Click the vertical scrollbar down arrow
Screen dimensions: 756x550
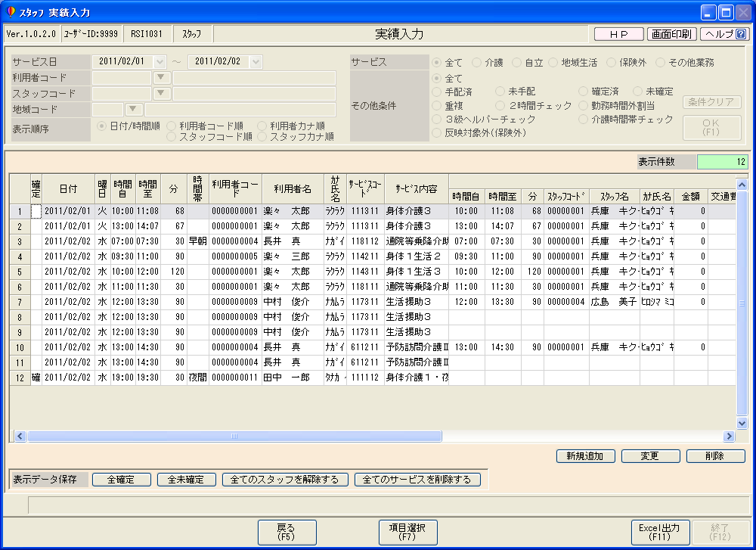pos(742,423)
